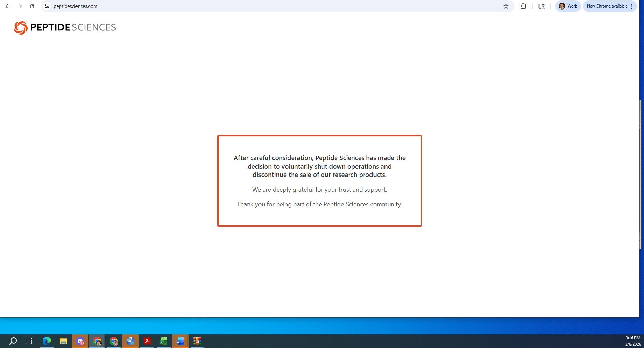Viewport: 644px width, 348px height.
Task: Click 'We are deeply grateful' text line
Action: click(320, 190)
